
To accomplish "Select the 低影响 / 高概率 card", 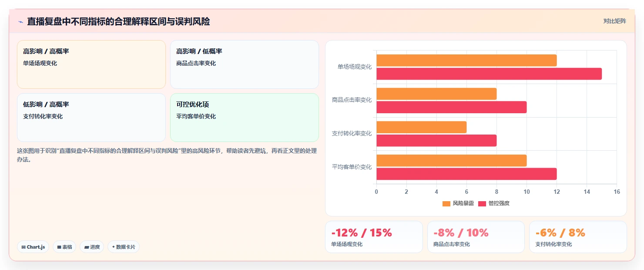I will (91, 118).
